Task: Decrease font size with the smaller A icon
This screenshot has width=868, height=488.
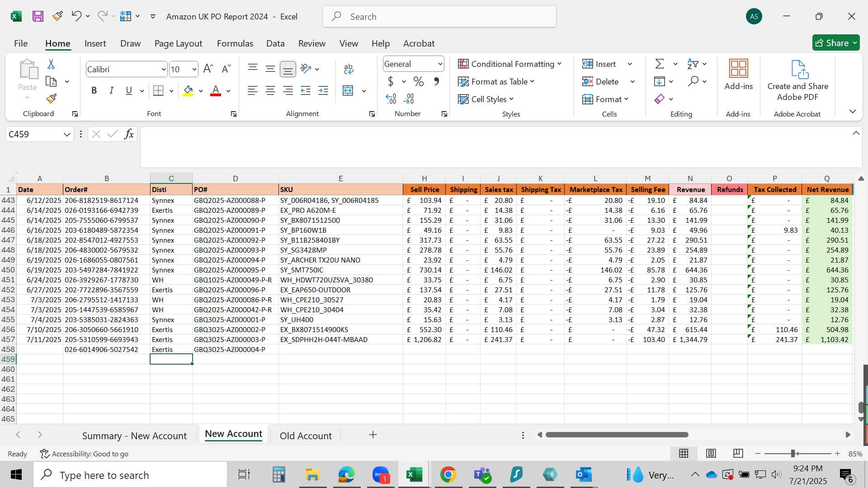Action: coord(226,69)
